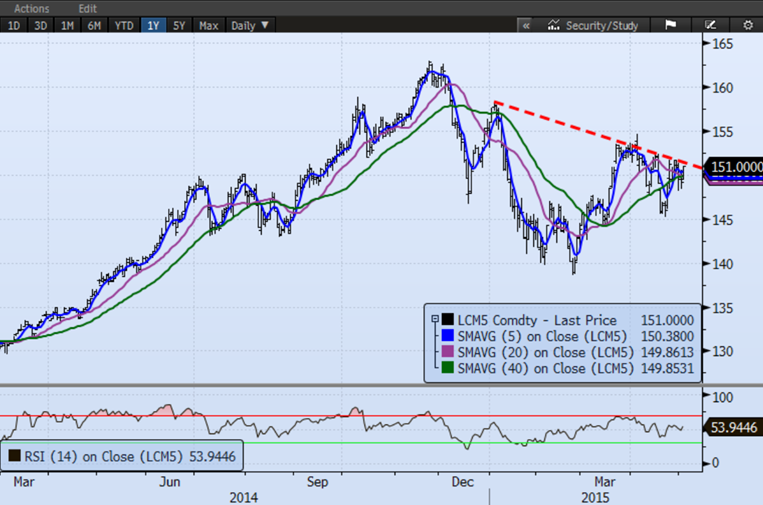The image size is (763, 505).
Task: Click the blue SMAVG (5) color swatch
Action: pos(446,336)
